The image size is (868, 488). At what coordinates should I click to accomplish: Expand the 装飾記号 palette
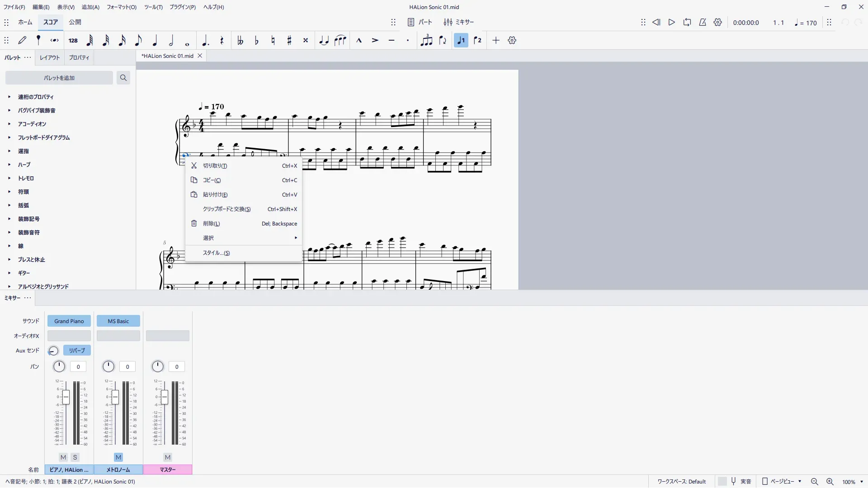pyautogui.click(x=28, y=219)
